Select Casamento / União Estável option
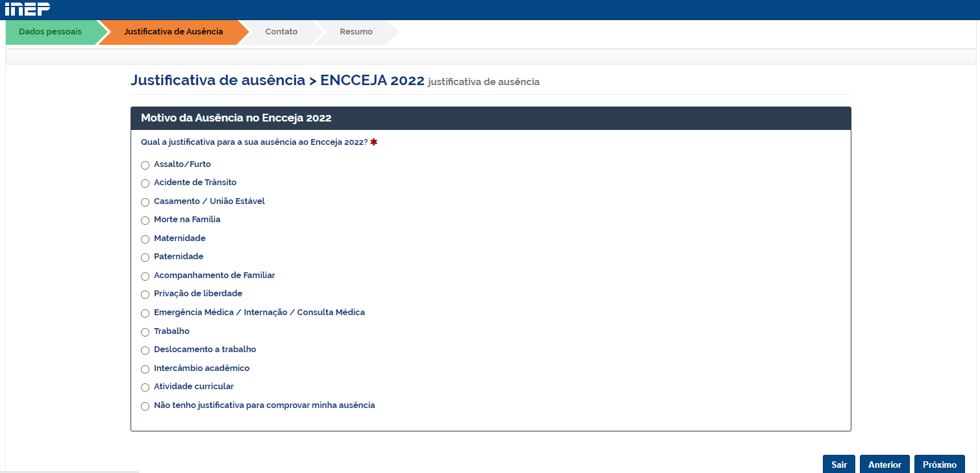The height and width of the screenshot is (473, 980). click(145, 202)
